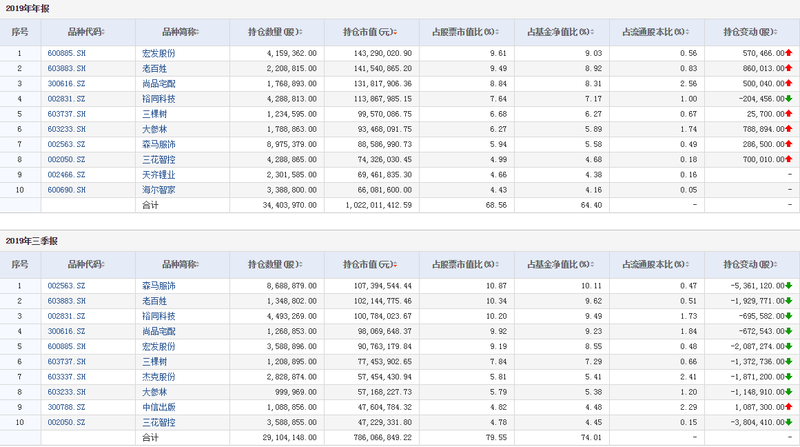Click red up arrow beside 570,466.00 in 2019年年报

789,53
